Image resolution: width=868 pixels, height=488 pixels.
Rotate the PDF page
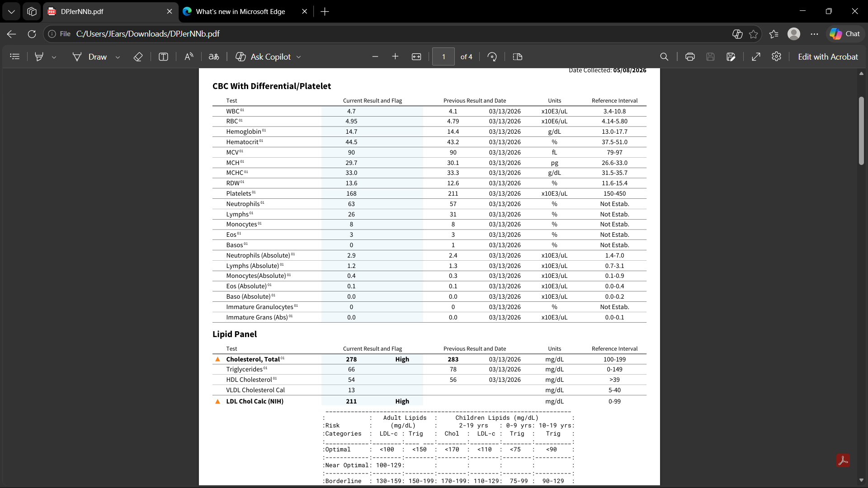(492, 57)
